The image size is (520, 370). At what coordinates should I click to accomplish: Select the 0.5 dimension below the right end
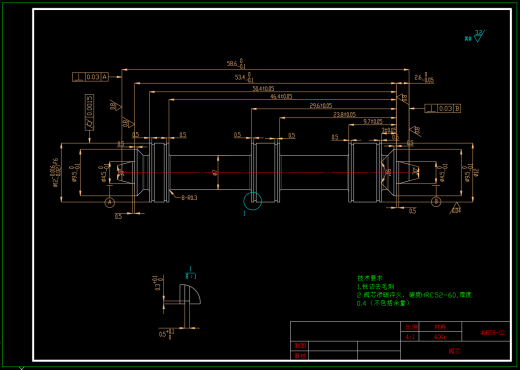click(412, 211)
